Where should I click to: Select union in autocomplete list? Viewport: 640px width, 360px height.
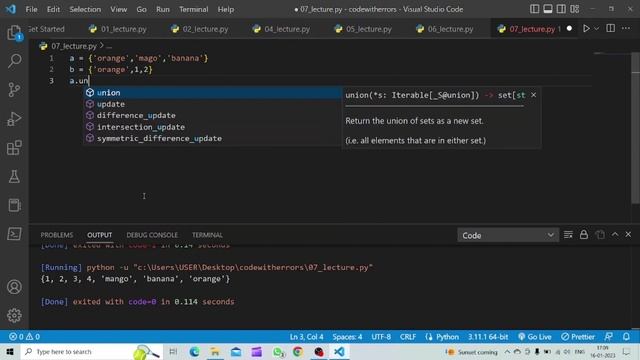click(x=212, y=93)
